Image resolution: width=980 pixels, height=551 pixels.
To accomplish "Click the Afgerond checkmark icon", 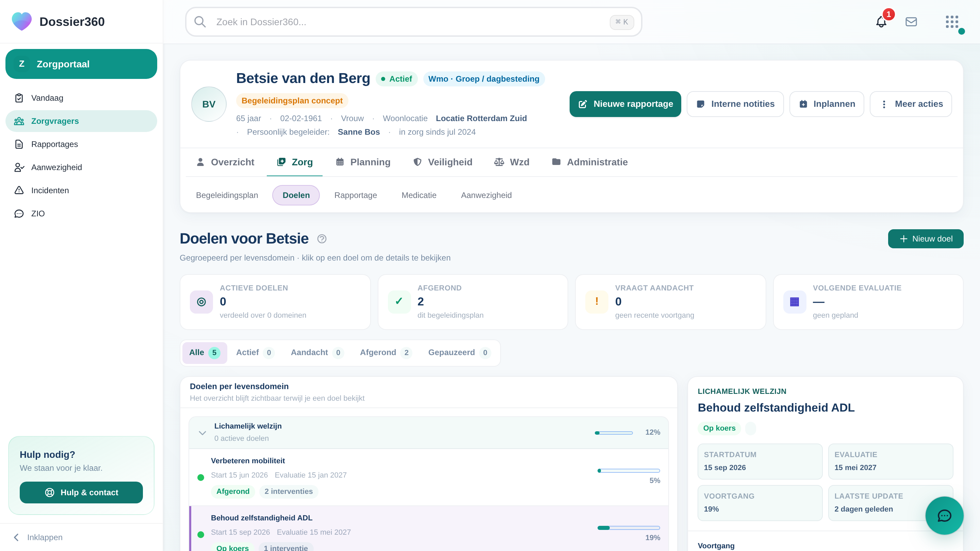I will (x=399, y=302).
